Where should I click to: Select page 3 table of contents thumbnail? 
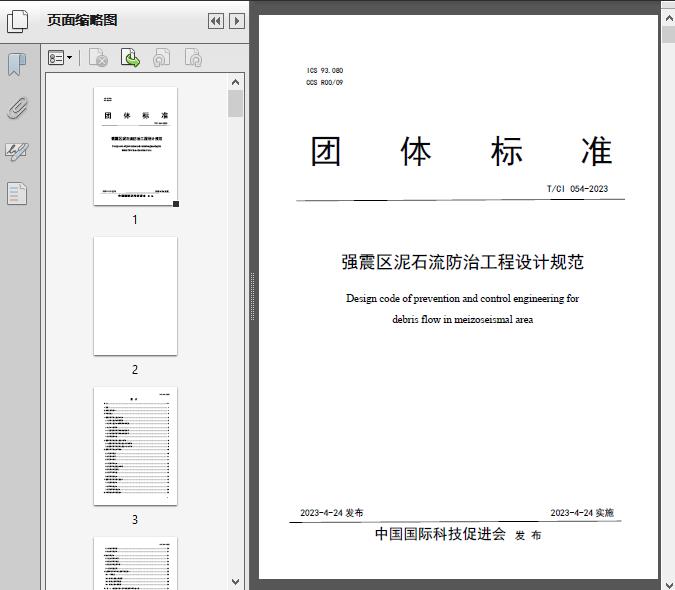pyautogui.click(x=135, y=446)
